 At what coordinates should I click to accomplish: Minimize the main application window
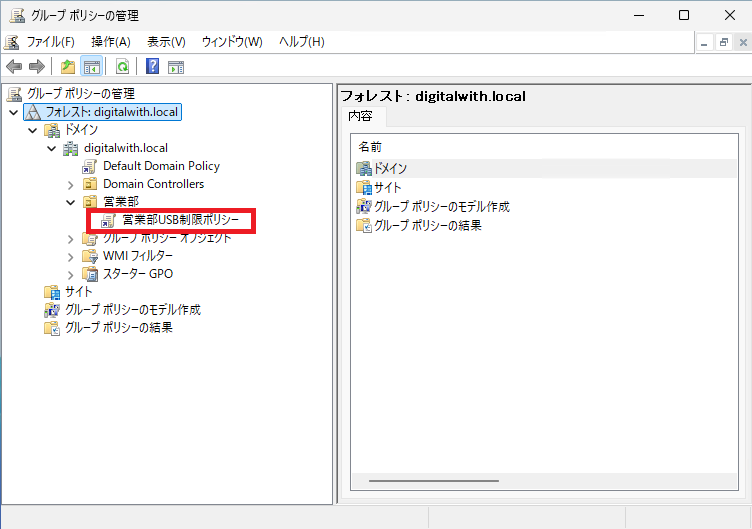(639, 15)
